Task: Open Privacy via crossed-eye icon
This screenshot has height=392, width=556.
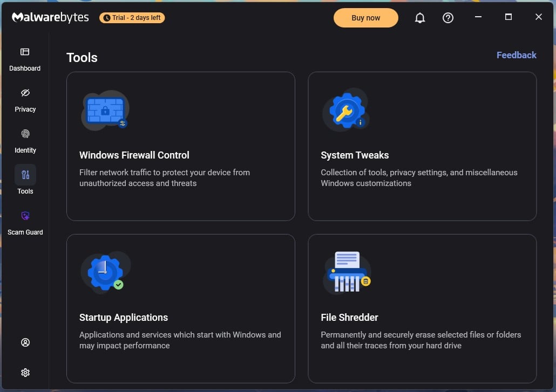Action: (25, 93)
